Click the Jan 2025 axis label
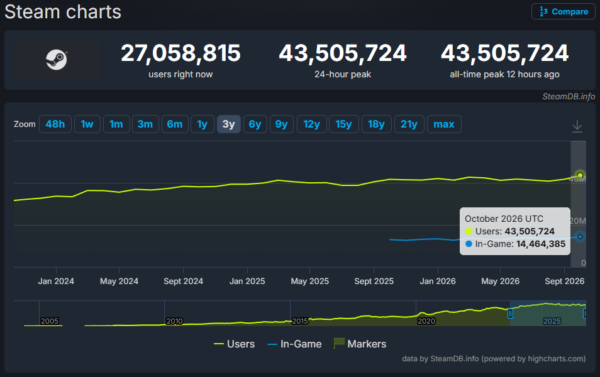 (x=247, y=281)
